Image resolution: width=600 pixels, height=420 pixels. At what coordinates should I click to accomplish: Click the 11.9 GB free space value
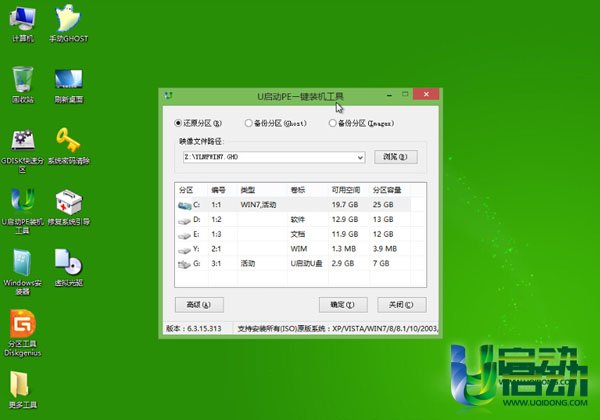tap(345, 234)
